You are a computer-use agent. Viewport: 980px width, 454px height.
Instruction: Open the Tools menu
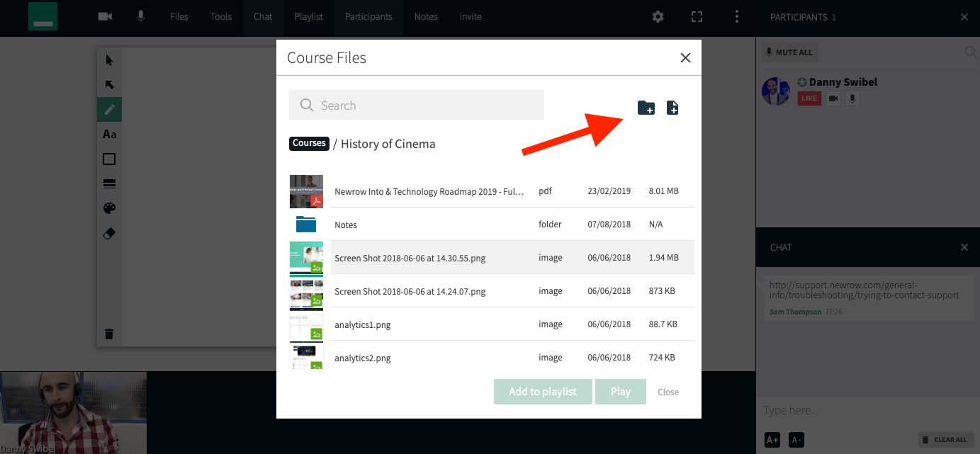(221, 17)
